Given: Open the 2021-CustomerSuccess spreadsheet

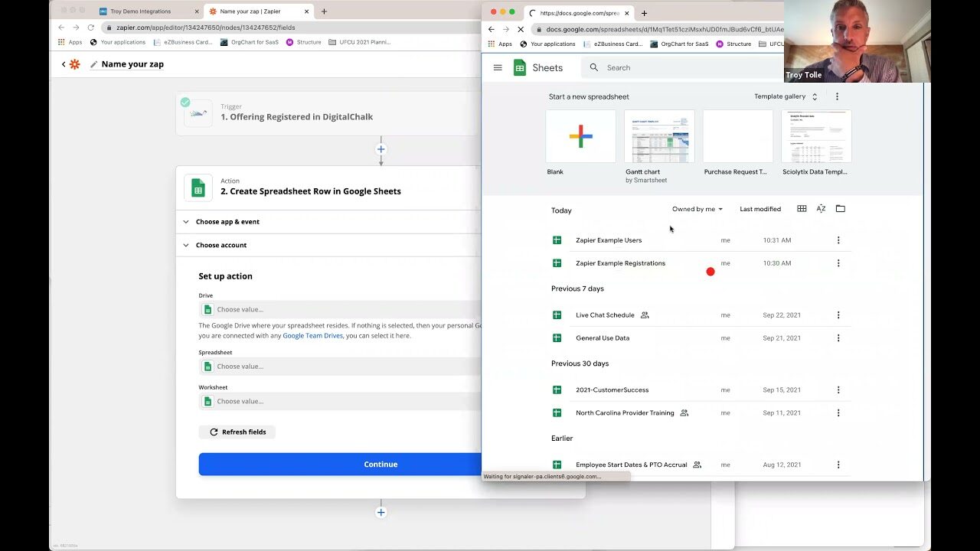Looking at the screenshot, I should [x=612, y=390].
